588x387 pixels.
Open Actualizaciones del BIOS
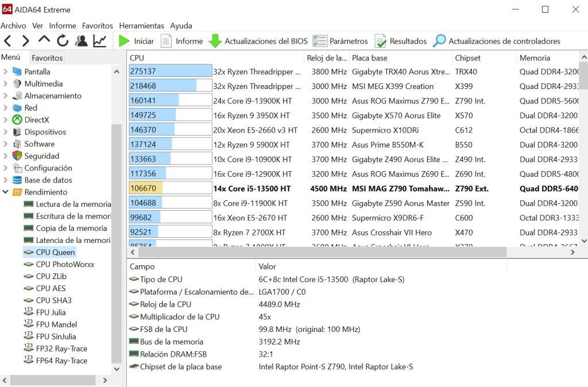[258, 41]
